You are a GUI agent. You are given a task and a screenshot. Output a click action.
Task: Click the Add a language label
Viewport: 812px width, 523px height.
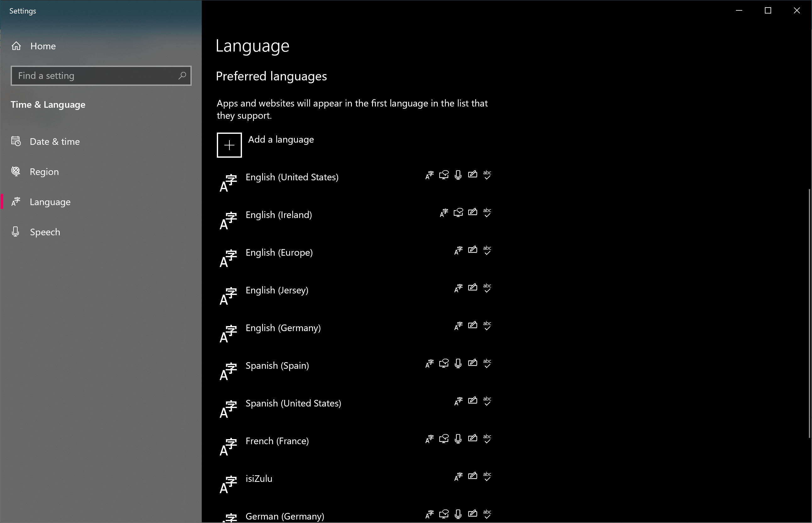[281, 139]
